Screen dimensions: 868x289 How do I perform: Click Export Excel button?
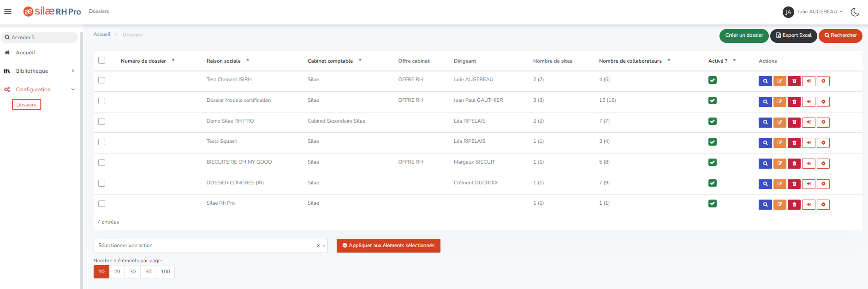pos(794,36)
